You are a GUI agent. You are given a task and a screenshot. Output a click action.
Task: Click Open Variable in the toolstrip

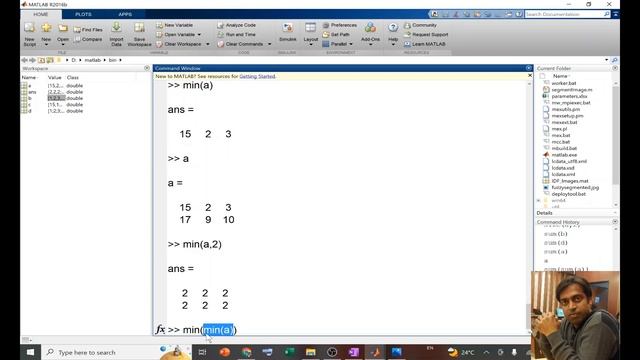point(176,35)
